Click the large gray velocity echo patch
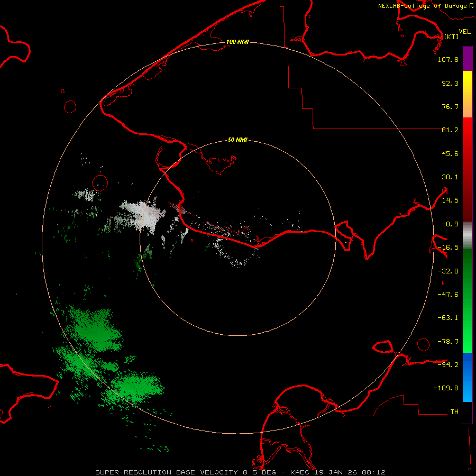476x476 pixels. click(145, 215)
